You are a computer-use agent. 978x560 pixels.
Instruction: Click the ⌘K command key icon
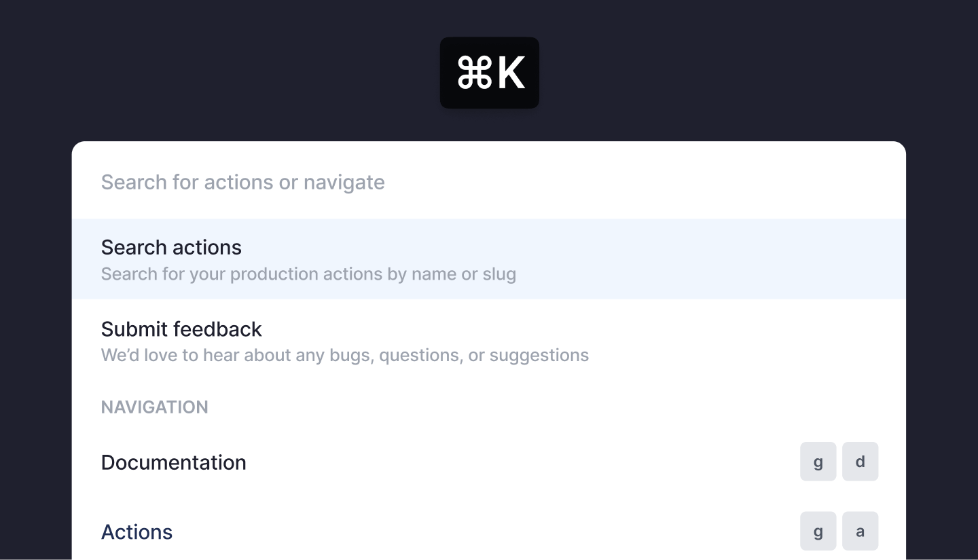(489, 72)
